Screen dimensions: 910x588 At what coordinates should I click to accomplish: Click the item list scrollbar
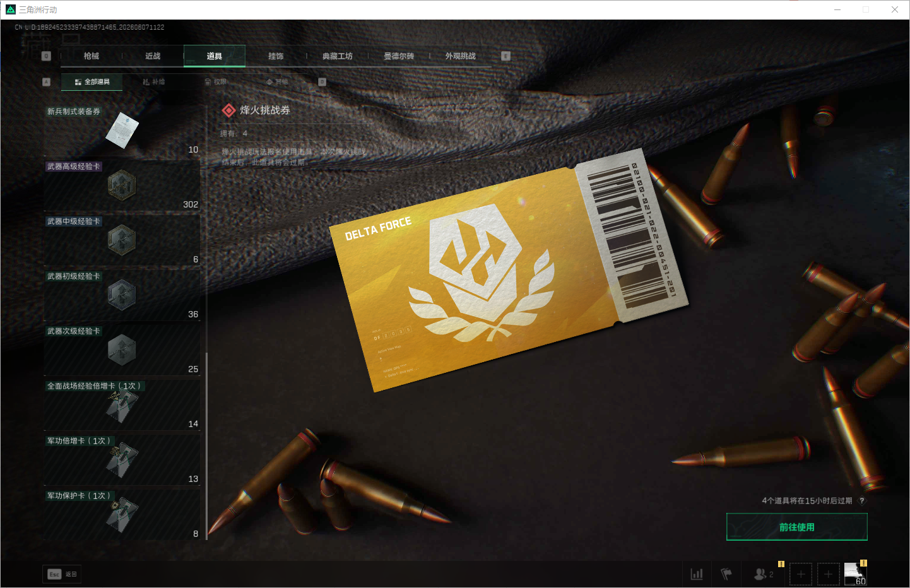[206, 445]
